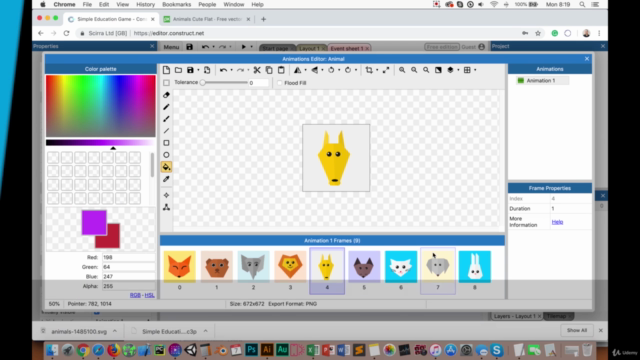Click the Load image folder icon

pyautogui.click(x=178, y=70)
